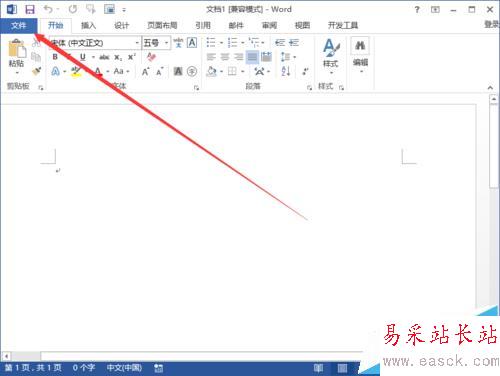
Task: Toggle subscript x₂ formatting
Action: tap(118, 57)
